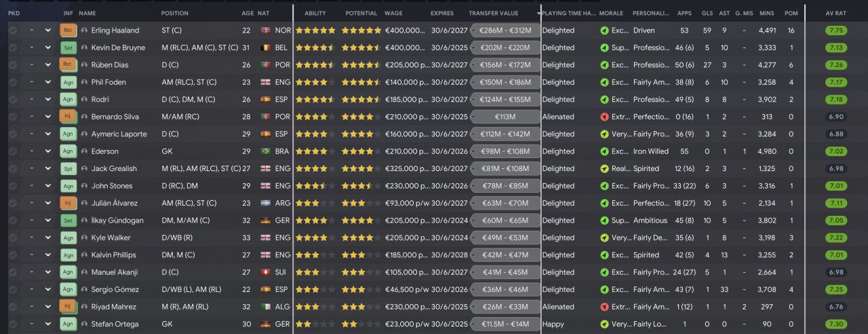Click Kalvin Phillips's €185,000 p/w wage

coord(406,255)
